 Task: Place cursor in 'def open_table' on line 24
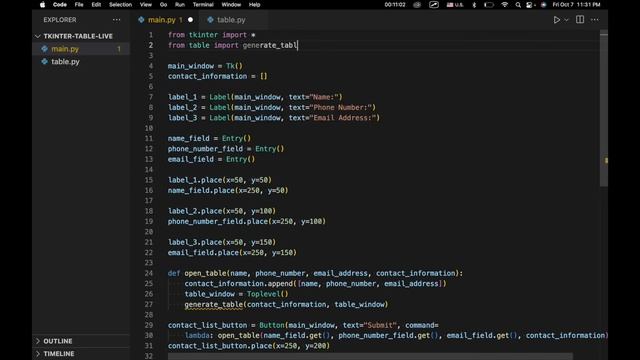[197, 273]
